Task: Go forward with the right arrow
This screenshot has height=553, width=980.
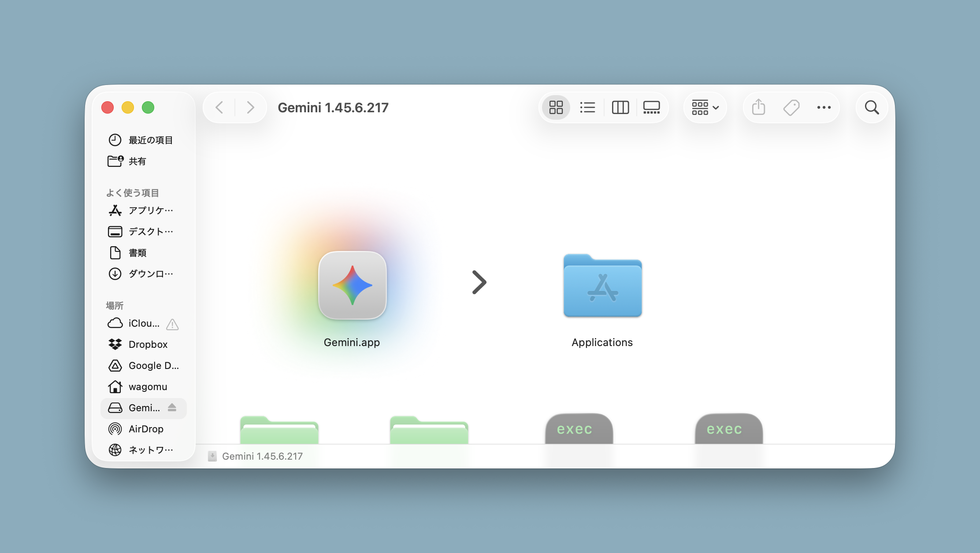Action: click(250, 107)
